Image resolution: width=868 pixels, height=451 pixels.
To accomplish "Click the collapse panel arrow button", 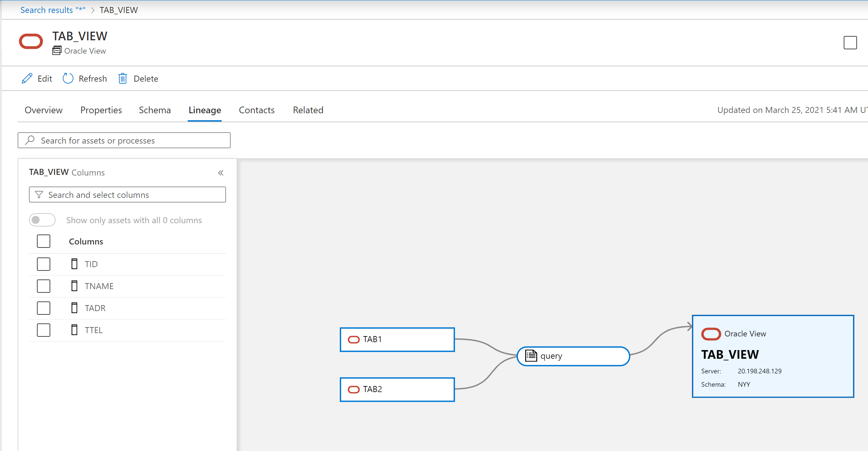I will (221, 172).
